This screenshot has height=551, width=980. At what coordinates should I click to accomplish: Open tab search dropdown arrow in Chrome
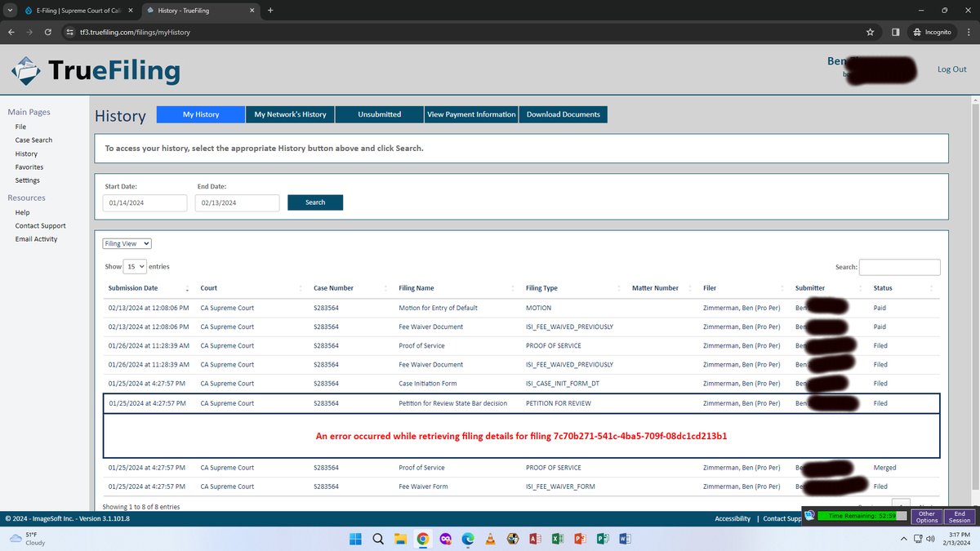(x=9, y=11)
